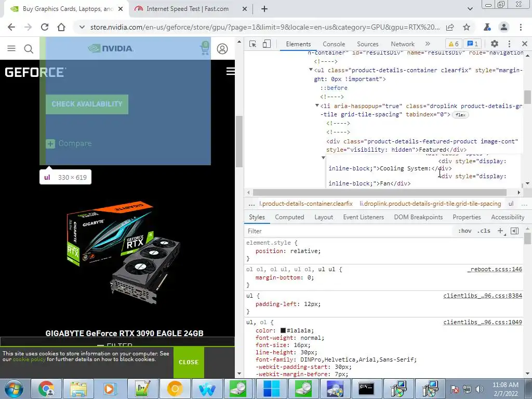The height and width of the screenshot is (399, 532).
Task: Open the Properties tab
Action: [x=467, y=217]
